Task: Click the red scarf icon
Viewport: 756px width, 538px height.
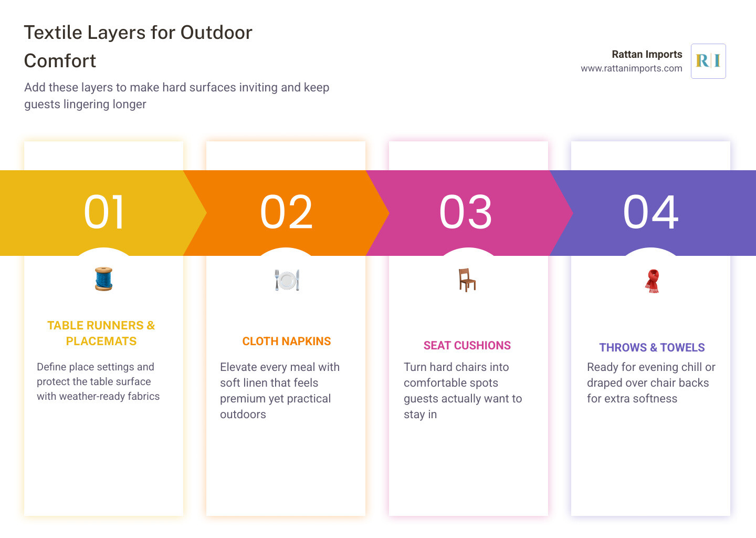Action: click(652, 281)
